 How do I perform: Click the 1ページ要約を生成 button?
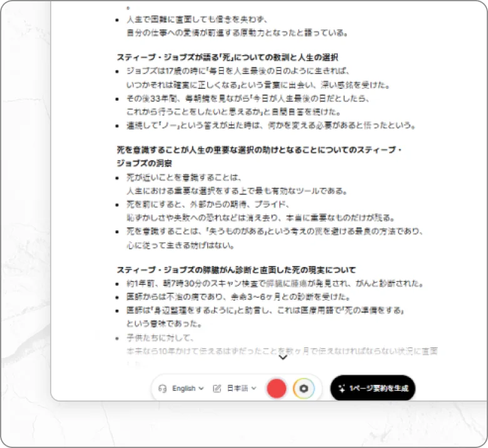tap(372, 388)
